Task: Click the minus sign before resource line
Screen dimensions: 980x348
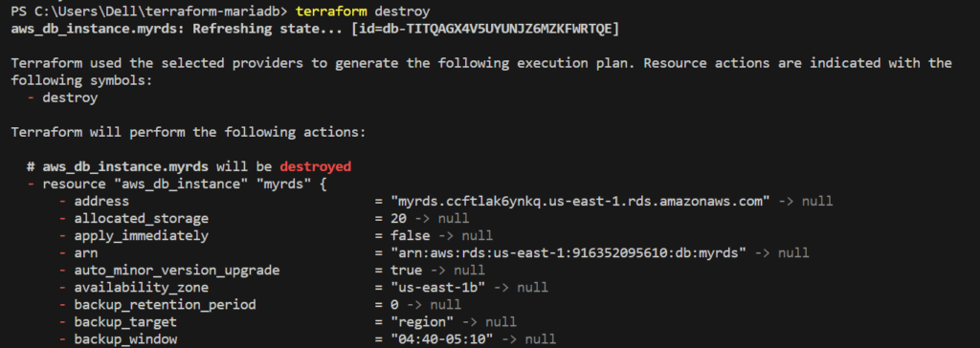Action: (31, 185)
